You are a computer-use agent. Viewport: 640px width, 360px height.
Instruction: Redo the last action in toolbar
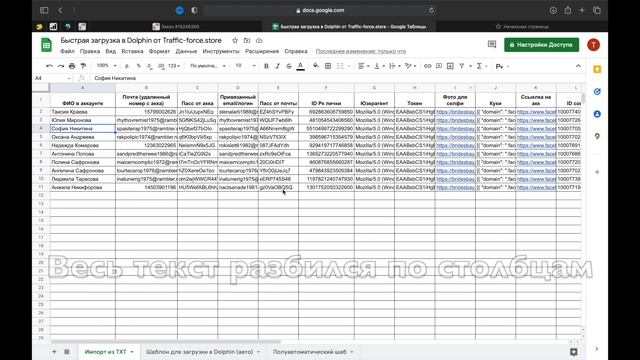tap(61, 66)
